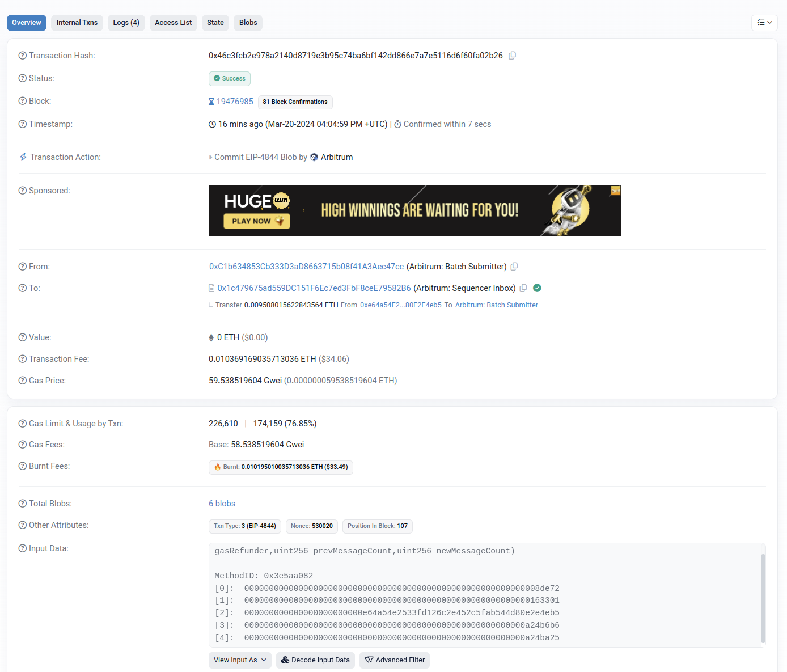The width and height of the screenshot is (787, 672).
Task: Click the Burnt Fees help icon
Action: [23, 466]
